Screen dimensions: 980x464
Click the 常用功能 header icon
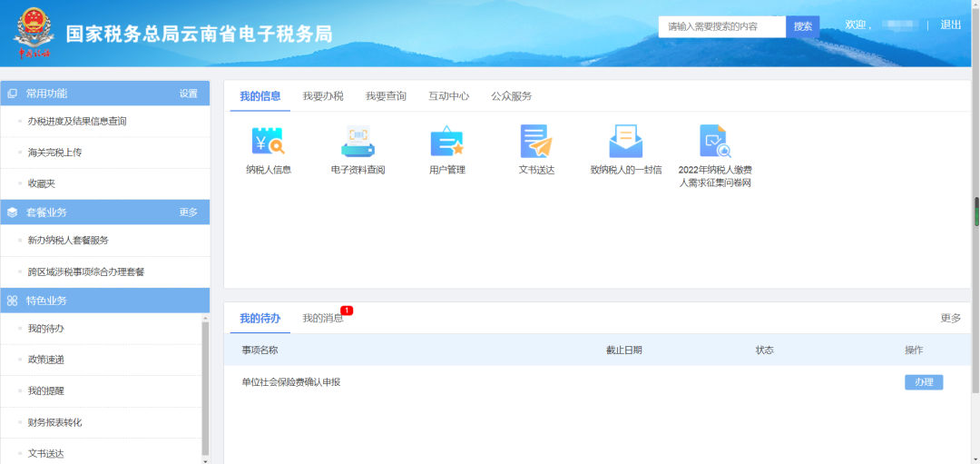pyautogui.click(x=12, y=94)
